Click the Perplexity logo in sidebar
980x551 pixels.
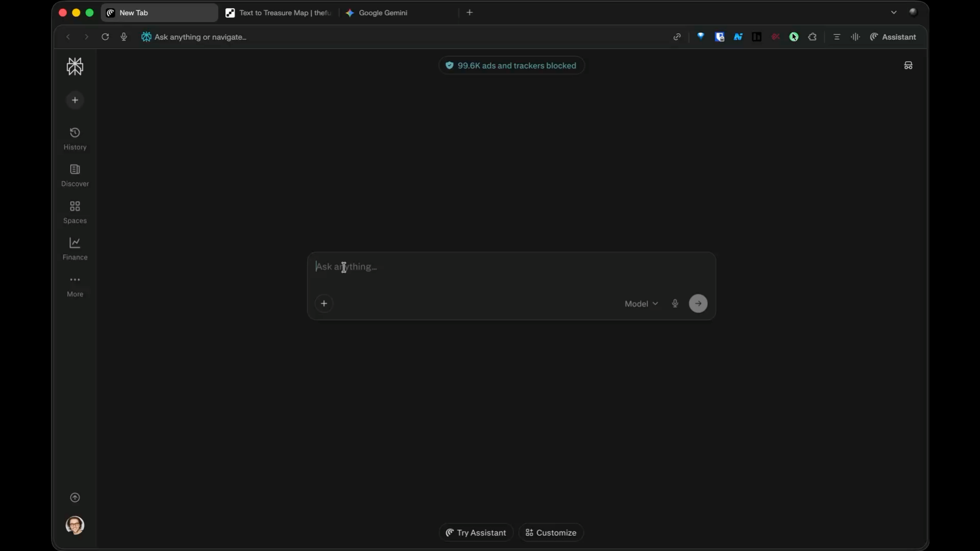(x=75, y=66)
